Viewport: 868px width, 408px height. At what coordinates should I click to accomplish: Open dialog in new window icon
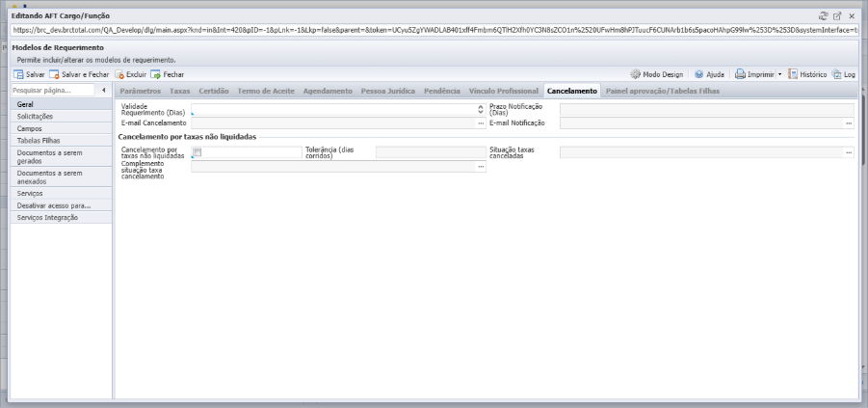(837, 16)
